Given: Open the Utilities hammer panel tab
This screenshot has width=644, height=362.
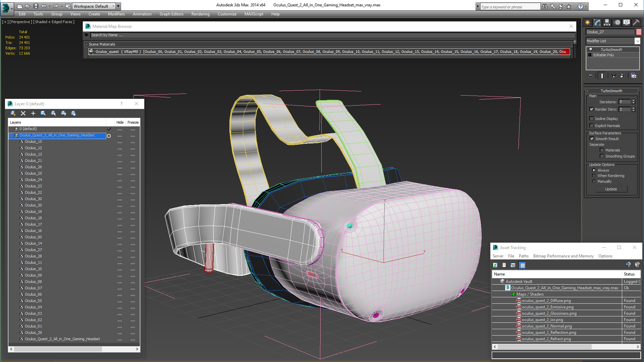Looking at the screenshot, I should pos(636,22).
